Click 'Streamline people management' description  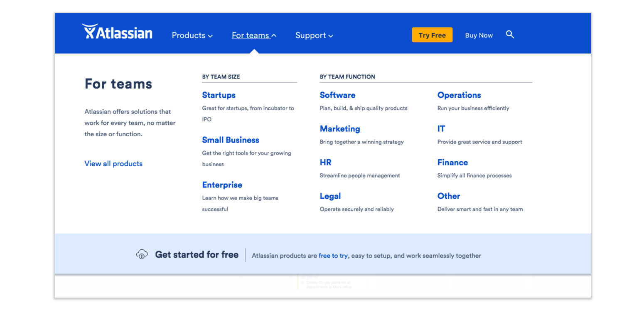[360, 175]
